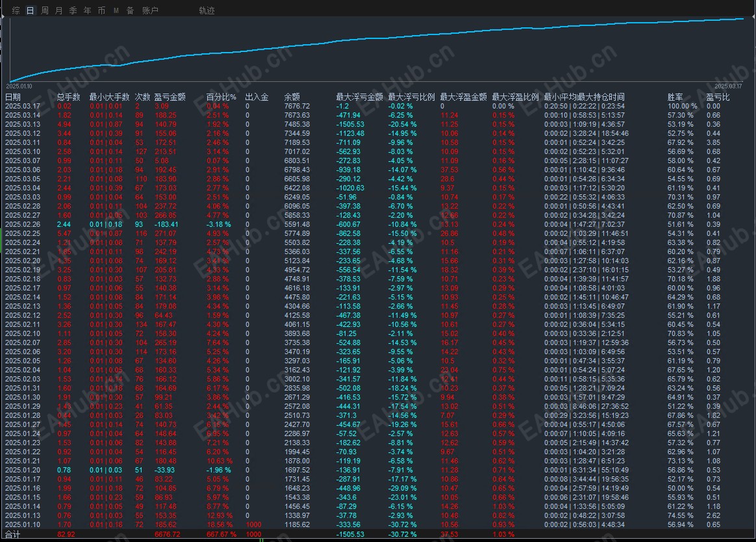Select the 2025.03.17 date row
Viewport: 756px width, 542px height.
[378, 106]
